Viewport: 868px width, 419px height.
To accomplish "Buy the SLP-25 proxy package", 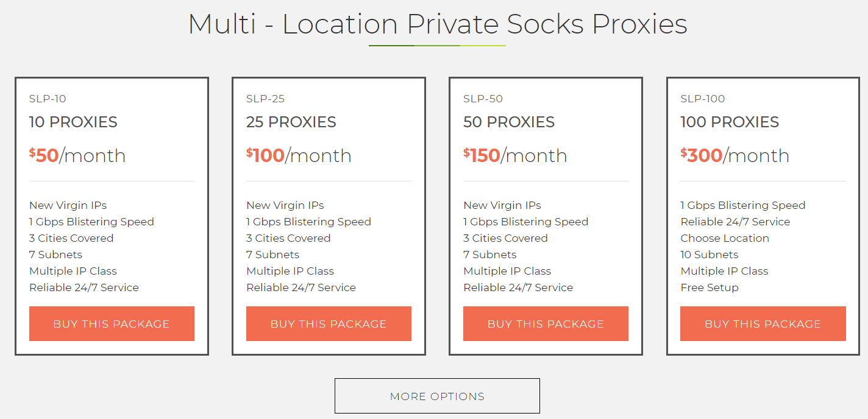I will point(329,323).
